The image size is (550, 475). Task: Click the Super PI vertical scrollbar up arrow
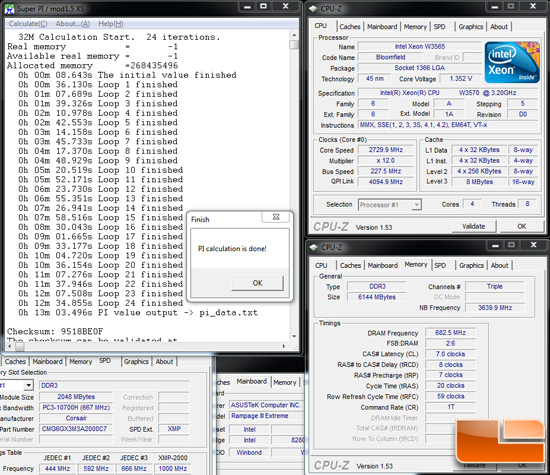[x=294, y=35]
